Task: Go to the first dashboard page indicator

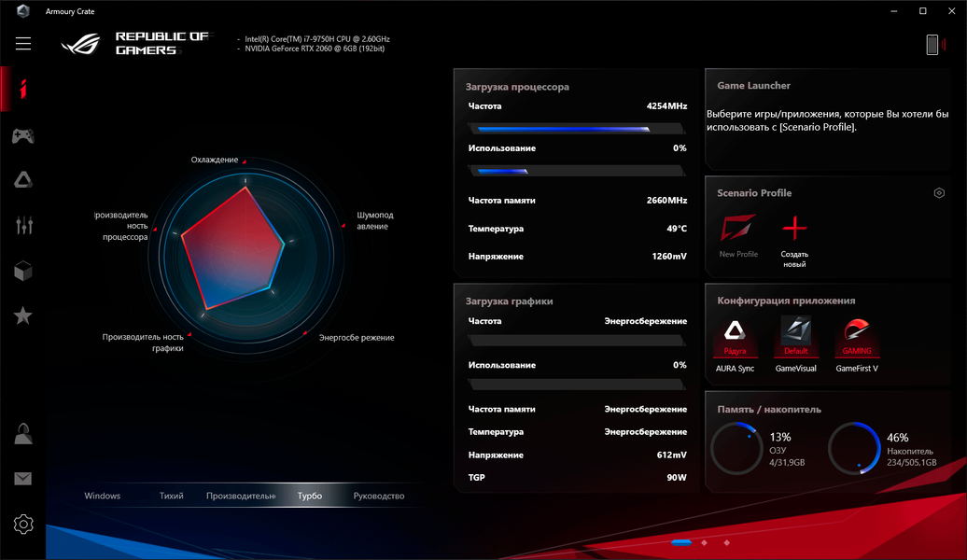Action: (x=681, y=542)
